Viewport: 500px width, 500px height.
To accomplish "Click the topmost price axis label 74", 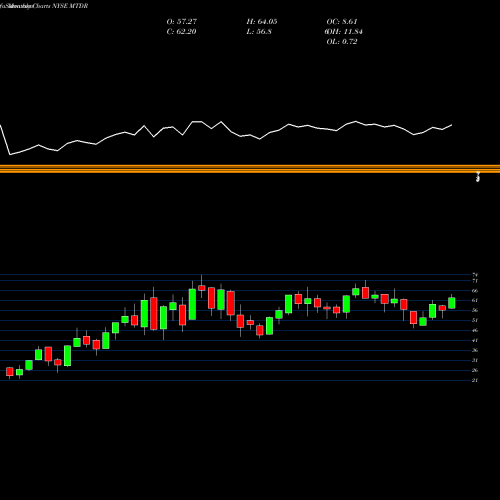I will click(475, 275).
